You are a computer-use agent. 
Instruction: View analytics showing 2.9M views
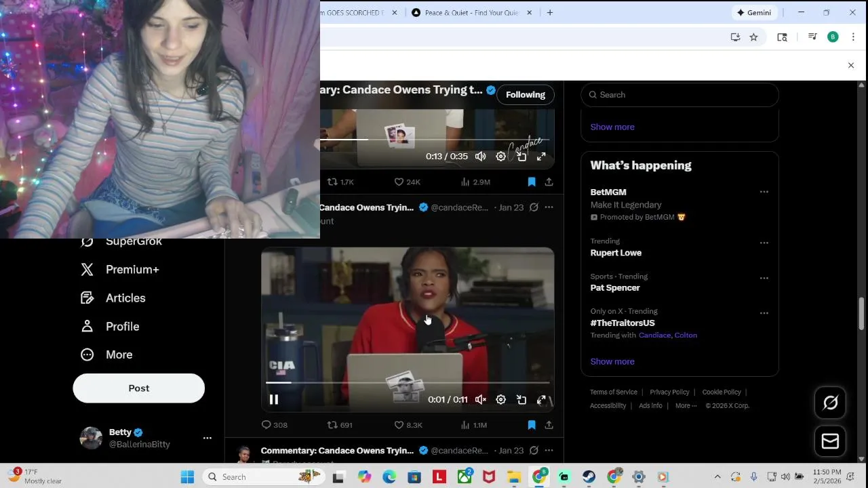[x=475, y=182]
